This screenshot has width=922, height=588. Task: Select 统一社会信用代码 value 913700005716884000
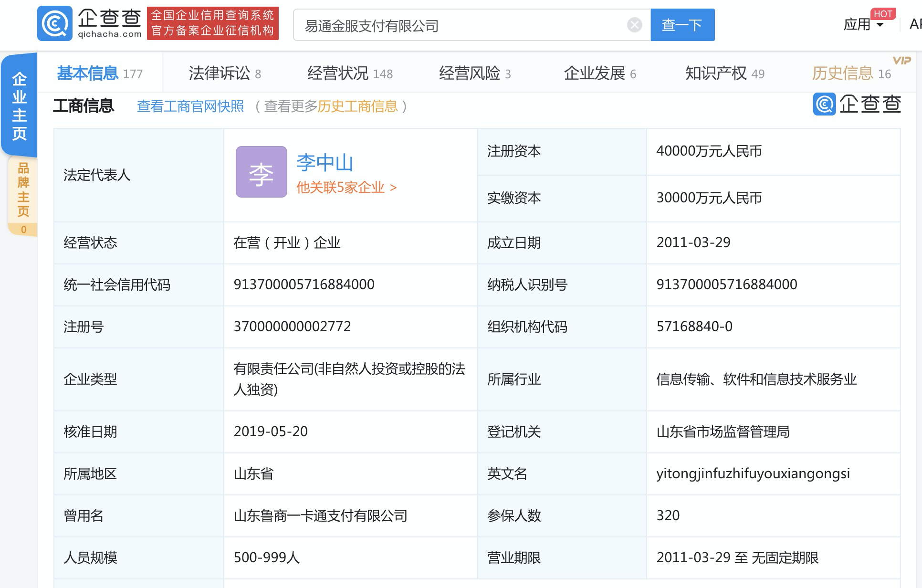304,284
